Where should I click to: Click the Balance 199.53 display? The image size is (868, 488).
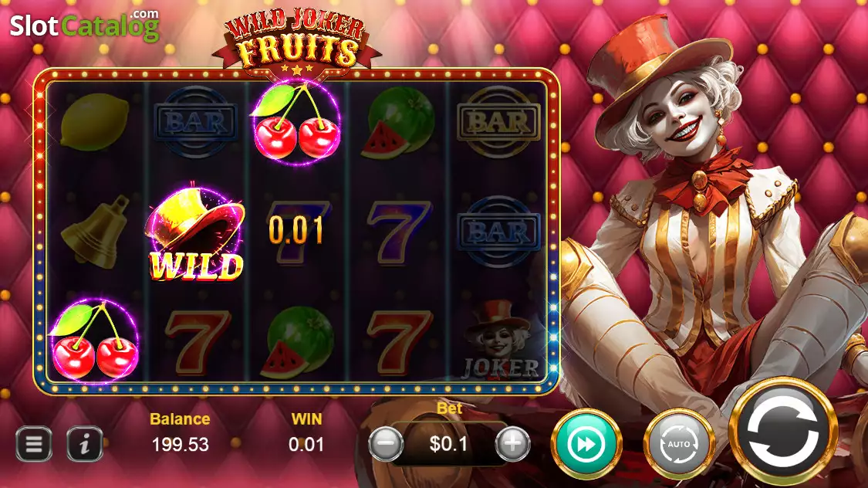tap(180, 432)
